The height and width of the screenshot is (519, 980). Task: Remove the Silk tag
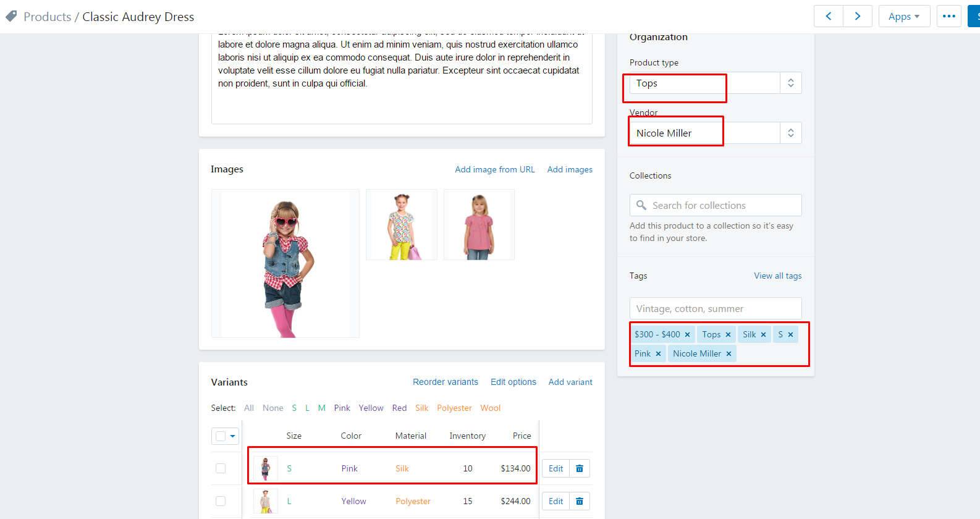tap(763, 334)
